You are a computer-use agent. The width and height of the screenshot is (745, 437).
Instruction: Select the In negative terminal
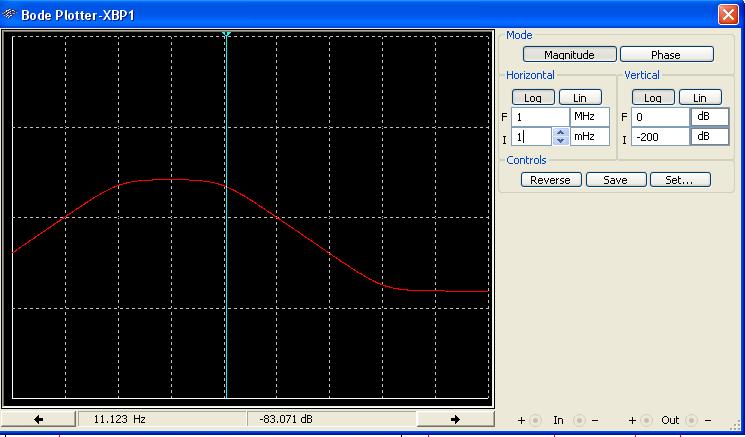pos(581,420)
